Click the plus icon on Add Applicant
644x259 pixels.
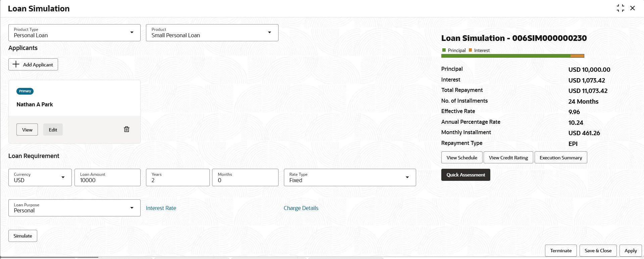pyautogui.click(x=16, y=64)
